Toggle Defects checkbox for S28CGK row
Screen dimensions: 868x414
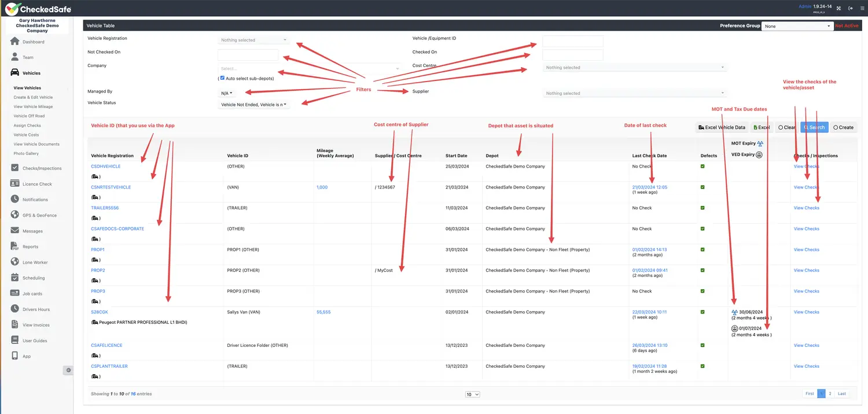pos(703,312)
